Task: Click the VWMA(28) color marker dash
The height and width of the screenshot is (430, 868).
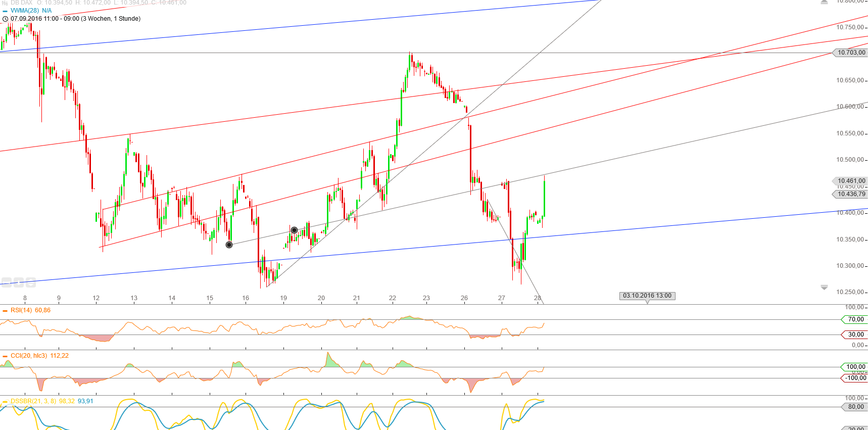Action: pyautogui.click(x=5, y=11)
